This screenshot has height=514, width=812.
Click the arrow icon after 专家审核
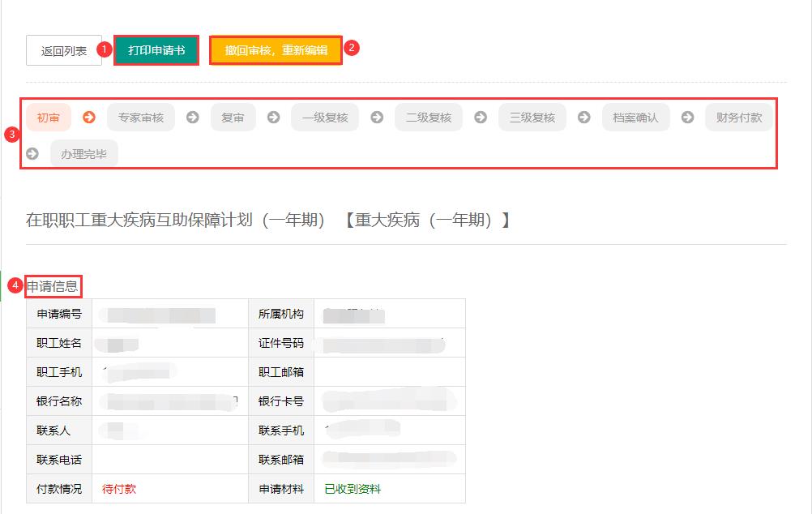pos(193,117)
